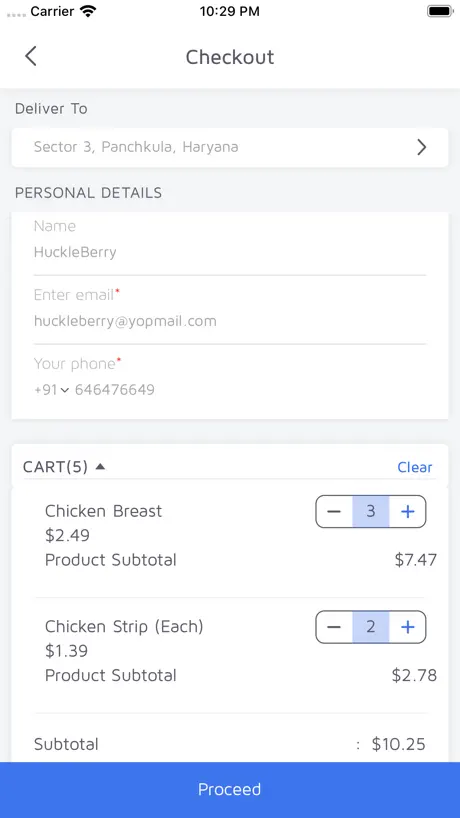Tap the Wi-Fi status icon
460x818 pixels.
point(89,11)
